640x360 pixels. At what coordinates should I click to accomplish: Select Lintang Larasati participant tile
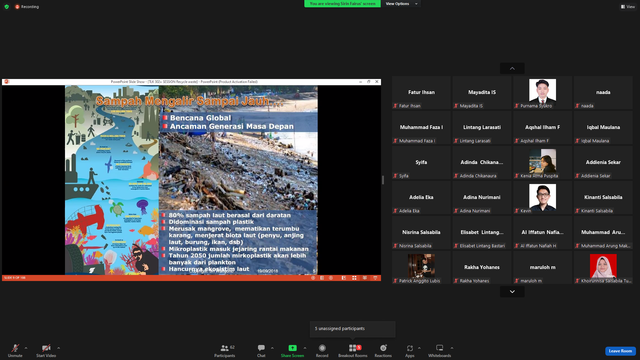[482, 128]
